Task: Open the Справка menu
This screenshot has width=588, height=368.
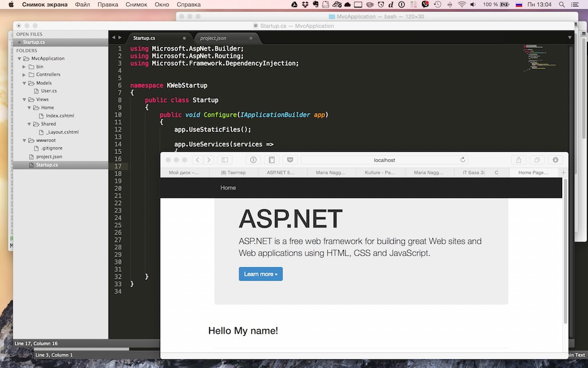Action: (x=188, y=5)
